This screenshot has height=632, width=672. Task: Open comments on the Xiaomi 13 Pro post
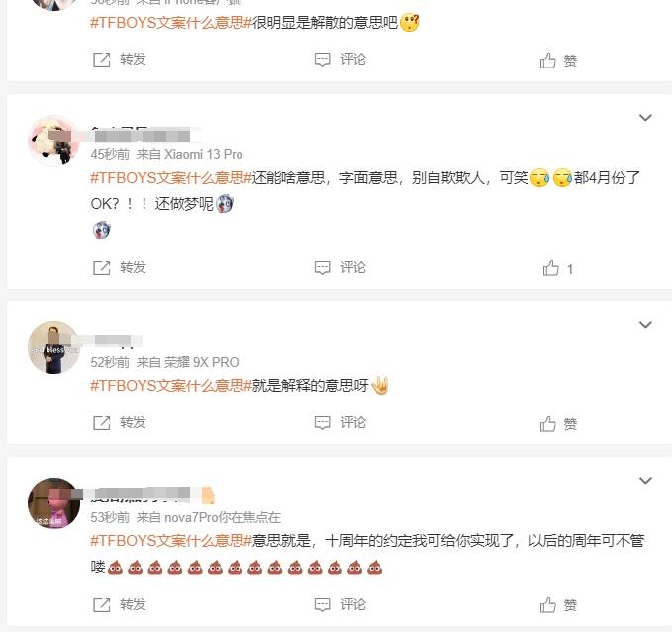tap(340, 268)
